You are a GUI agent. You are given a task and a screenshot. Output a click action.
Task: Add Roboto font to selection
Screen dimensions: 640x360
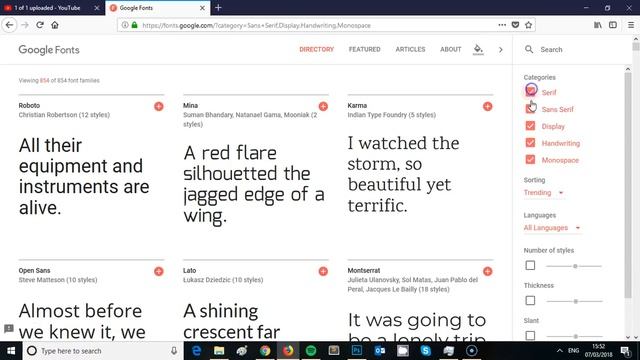[x=159, y=107]
